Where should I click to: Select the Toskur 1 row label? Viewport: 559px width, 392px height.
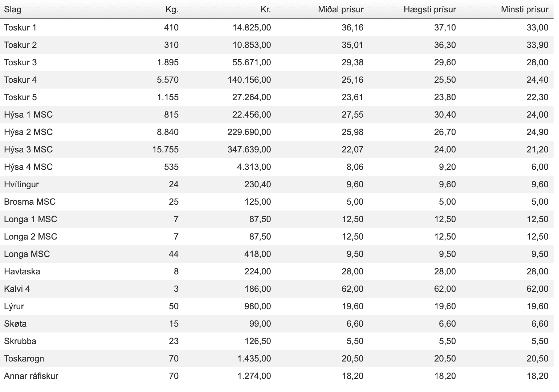point(20,28)
